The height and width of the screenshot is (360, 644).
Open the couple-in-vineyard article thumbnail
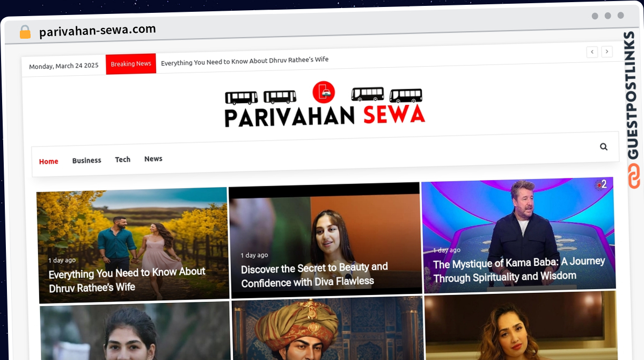click(x=133, y=245)
